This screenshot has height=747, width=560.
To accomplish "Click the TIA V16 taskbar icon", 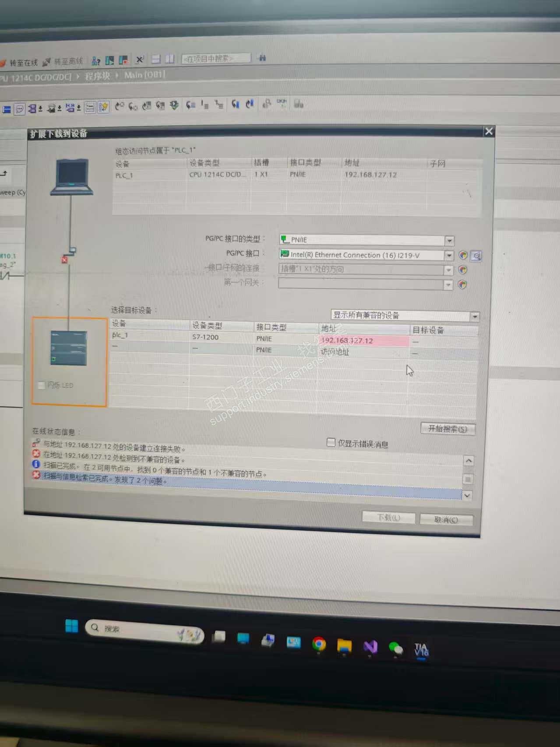I will [x=421, y=650].
